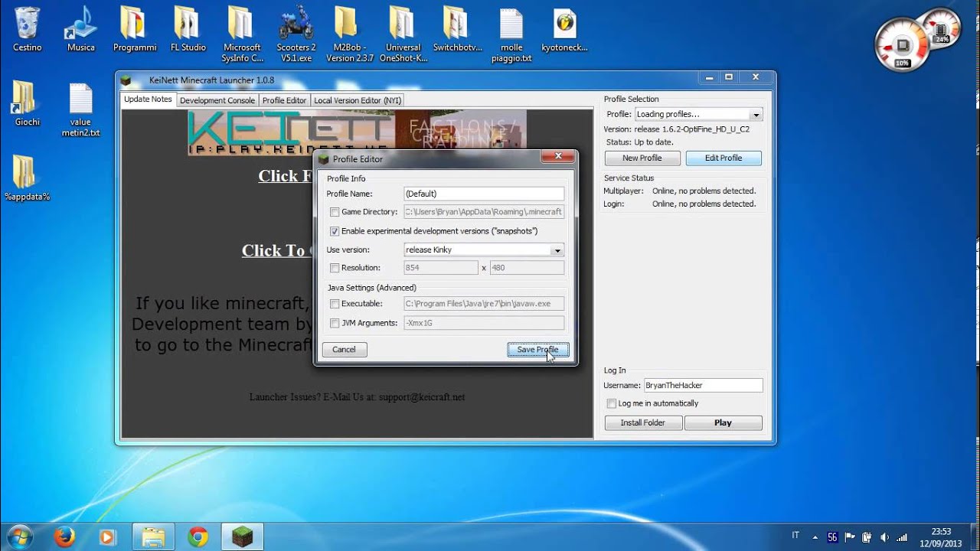Select the kyotoneck desktop icon
The image size is (980, 551).
pyautogui.click(x=564, y=28)
